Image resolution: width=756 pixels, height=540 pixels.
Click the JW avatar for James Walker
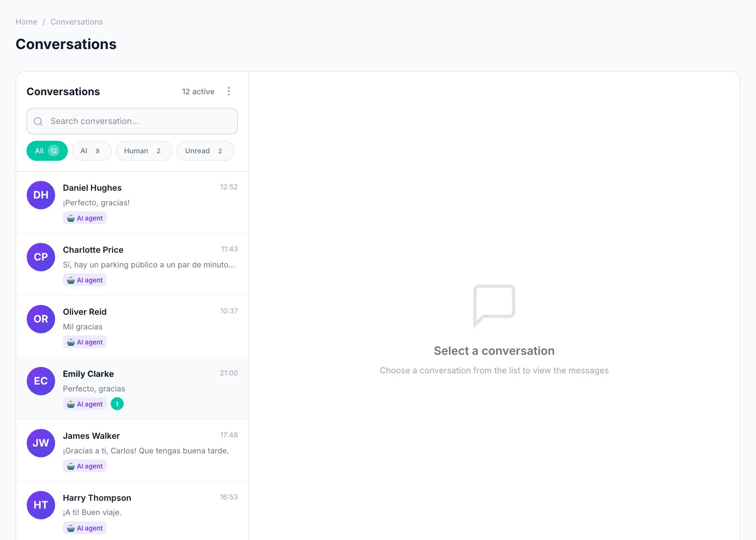[41, 443]
